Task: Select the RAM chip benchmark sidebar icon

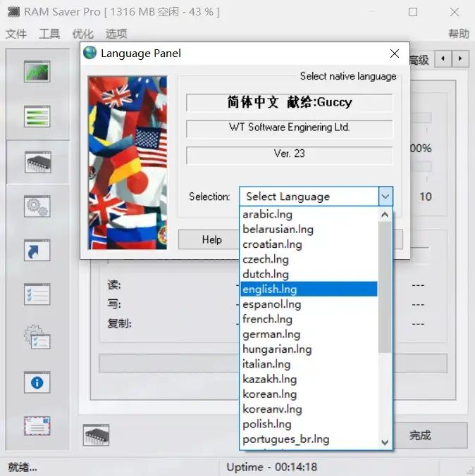Action: coord(37,162)
